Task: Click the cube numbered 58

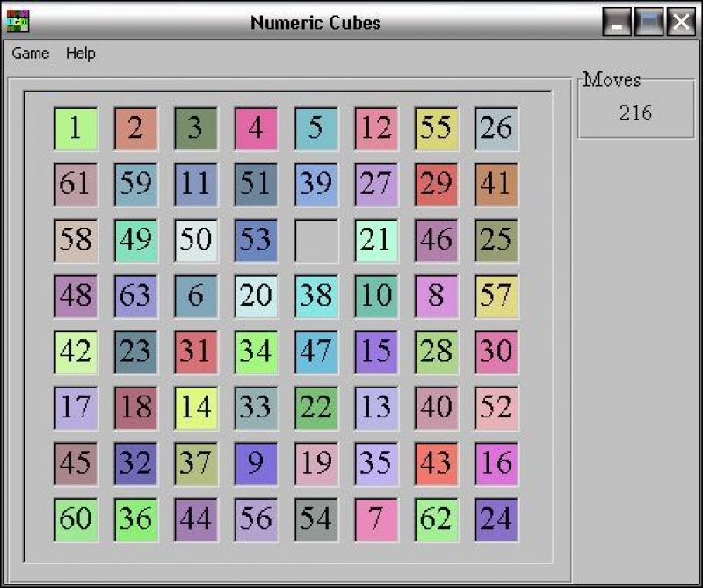Action: 76,241
